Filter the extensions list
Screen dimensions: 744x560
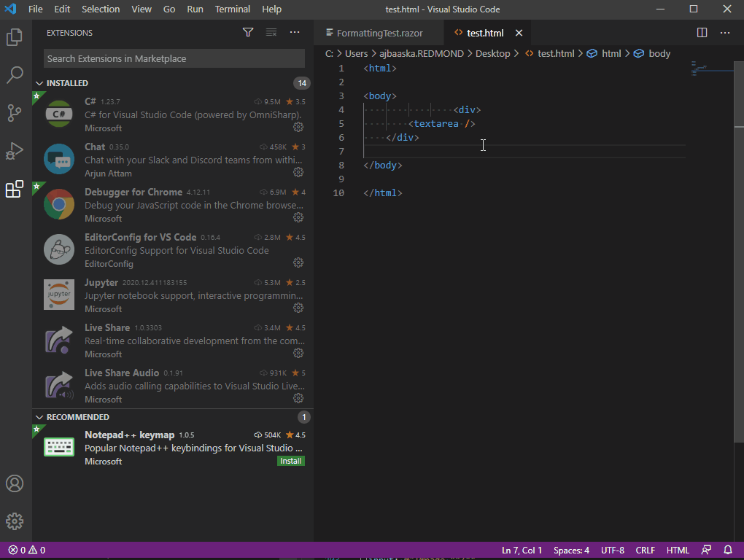(248, 32)
